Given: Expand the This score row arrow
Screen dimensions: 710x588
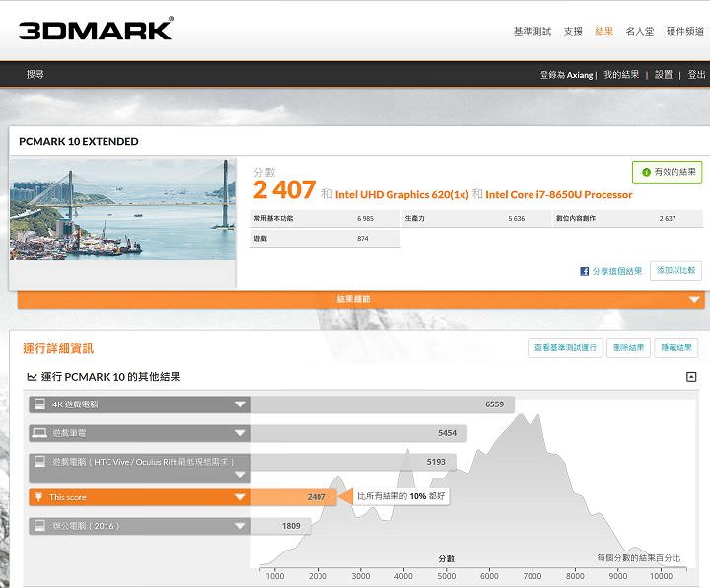Looking at the screenshot, I should tap(240, 497).
